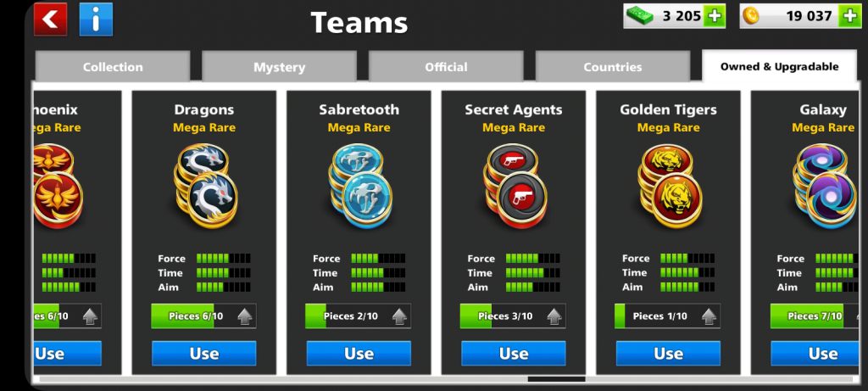Upgrade Dragons using the arrow icon
868x391 pixels.
(245, 316)
